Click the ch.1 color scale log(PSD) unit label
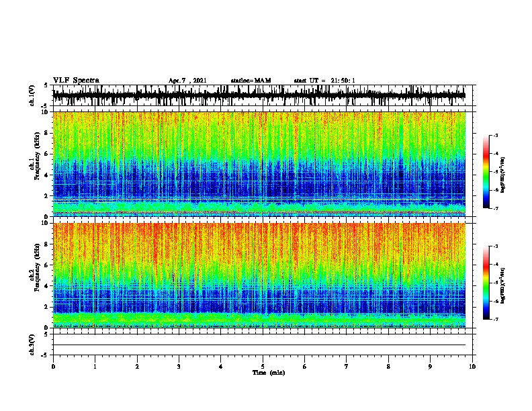 click(502, 175)
